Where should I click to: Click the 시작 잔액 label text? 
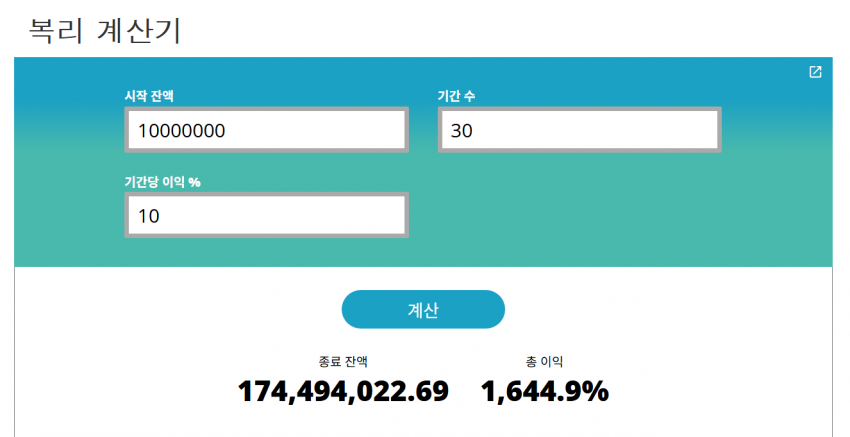point(156,96)
